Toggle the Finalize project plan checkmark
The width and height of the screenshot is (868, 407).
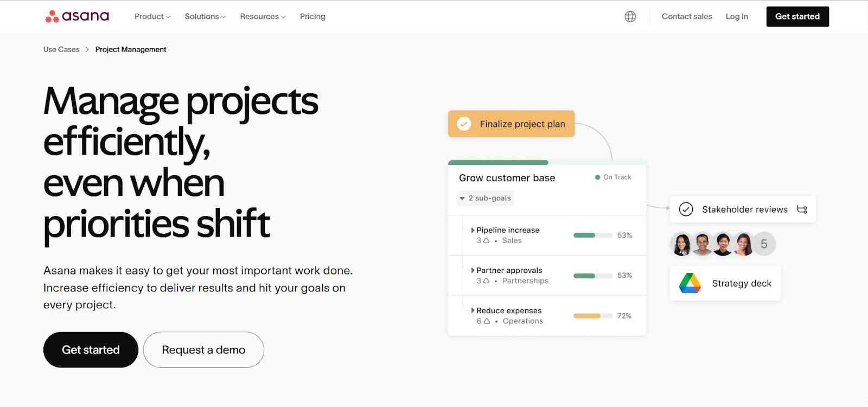[464, 124]
